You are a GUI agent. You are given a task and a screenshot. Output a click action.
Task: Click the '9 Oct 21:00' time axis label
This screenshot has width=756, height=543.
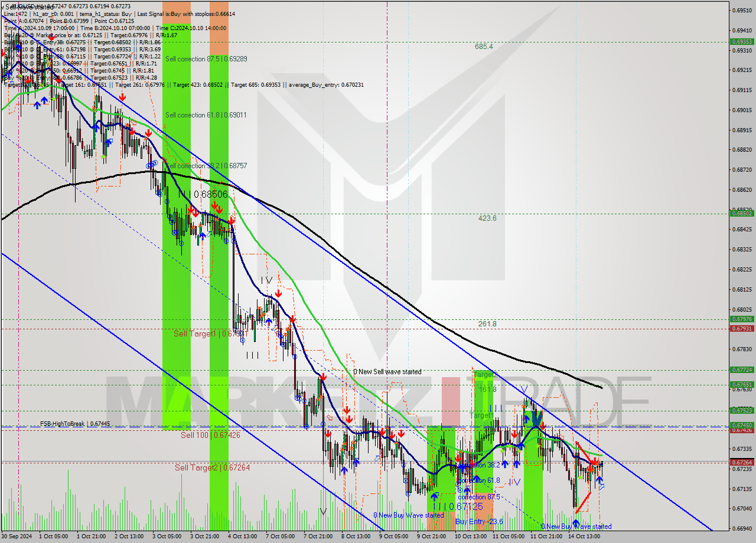point(431,537)
